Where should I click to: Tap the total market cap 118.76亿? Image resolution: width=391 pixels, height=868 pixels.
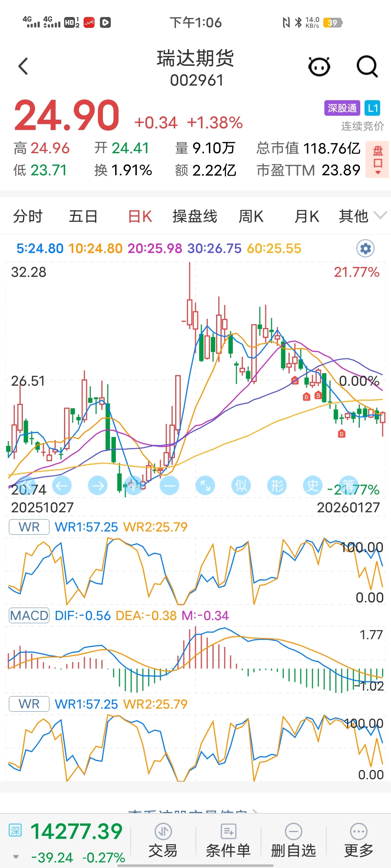pos(332,148)
